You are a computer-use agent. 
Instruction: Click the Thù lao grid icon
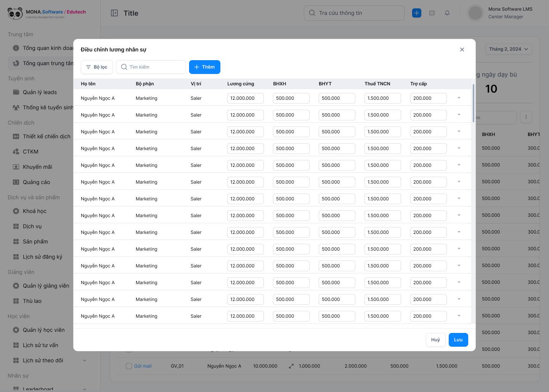[16, 301]
